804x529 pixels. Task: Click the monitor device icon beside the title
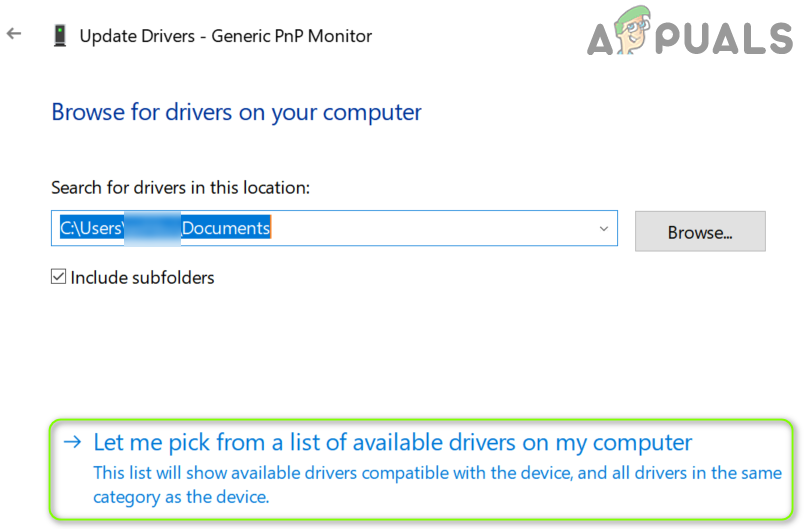pos(60,36)
